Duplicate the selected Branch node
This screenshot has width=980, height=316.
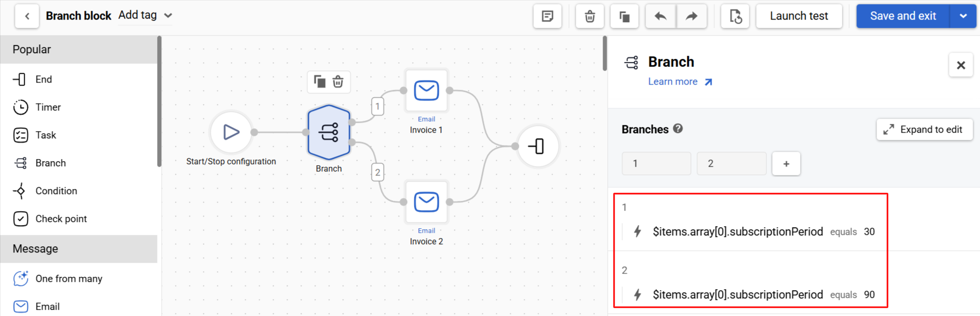click(x=319, y=82)
